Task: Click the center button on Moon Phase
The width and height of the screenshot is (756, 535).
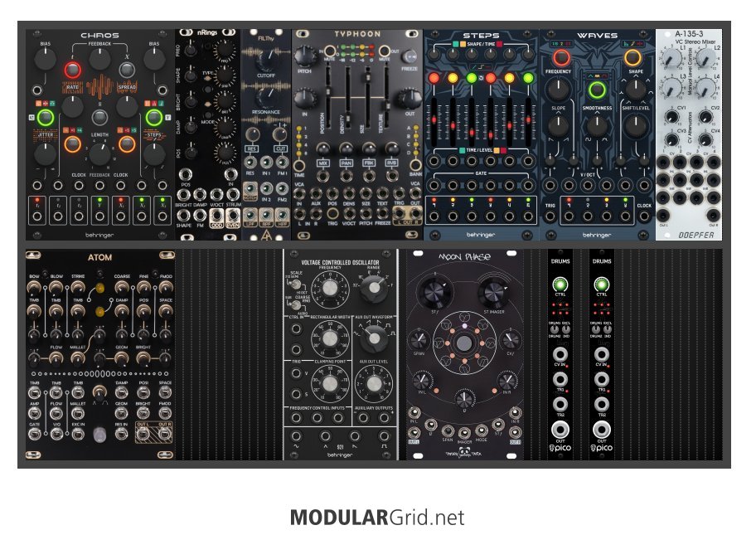Action: 464,343
